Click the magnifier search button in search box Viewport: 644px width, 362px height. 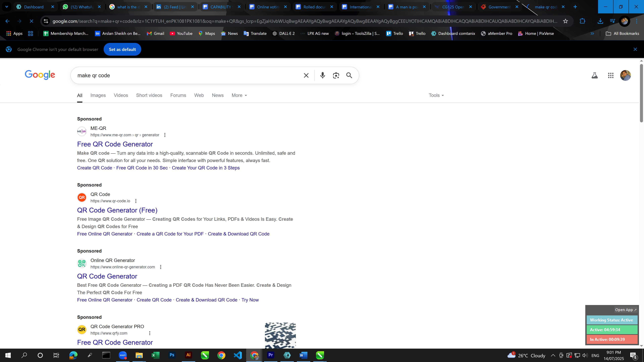[349, 75]
